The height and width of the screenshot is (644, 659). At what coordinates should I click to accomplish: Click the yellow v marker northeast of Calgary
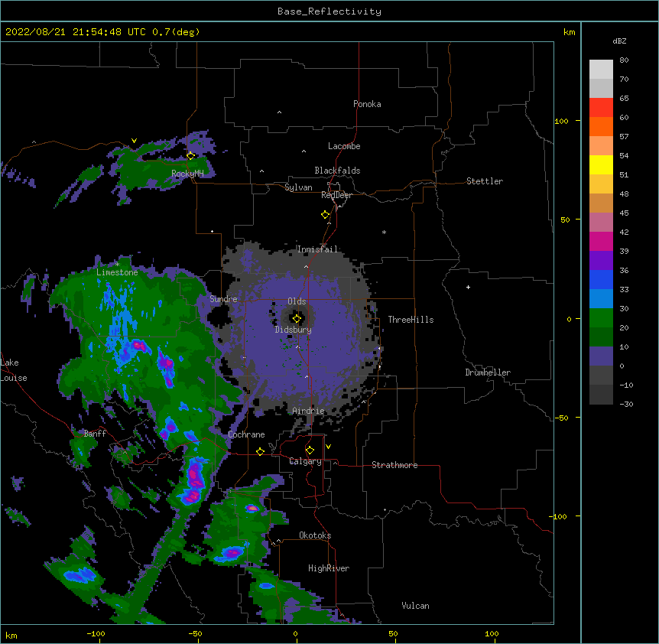point(328,447)
